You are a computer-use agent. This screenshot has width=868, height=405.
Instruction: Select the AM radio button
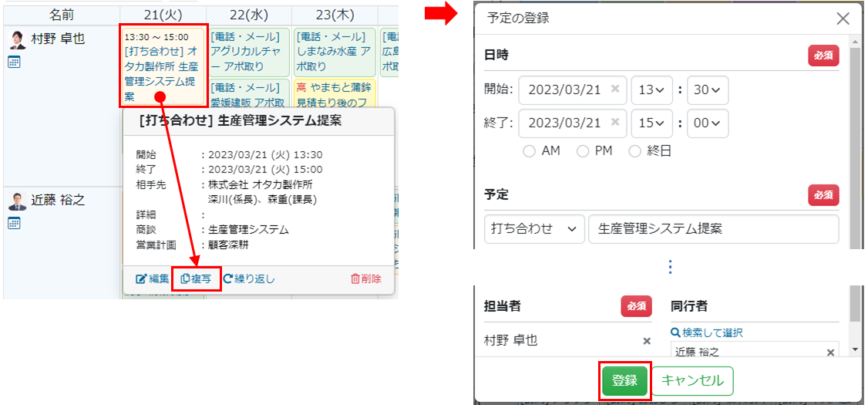tap(529, 151)
